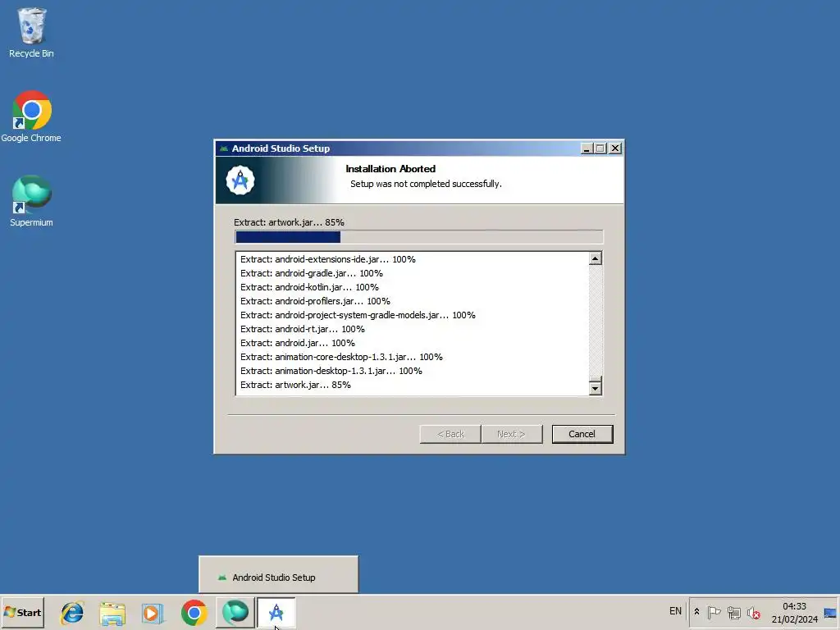Viewport: 840px width, 630px height.
Task: Open Google Chrome from the taskbar
Action: click(x=194, y=612)
